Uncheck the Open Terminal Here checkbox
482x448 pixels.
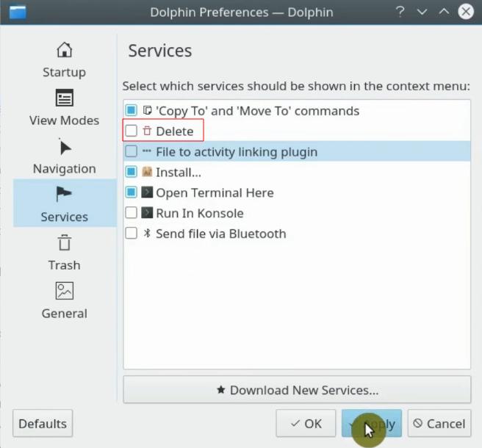point(132,192)
